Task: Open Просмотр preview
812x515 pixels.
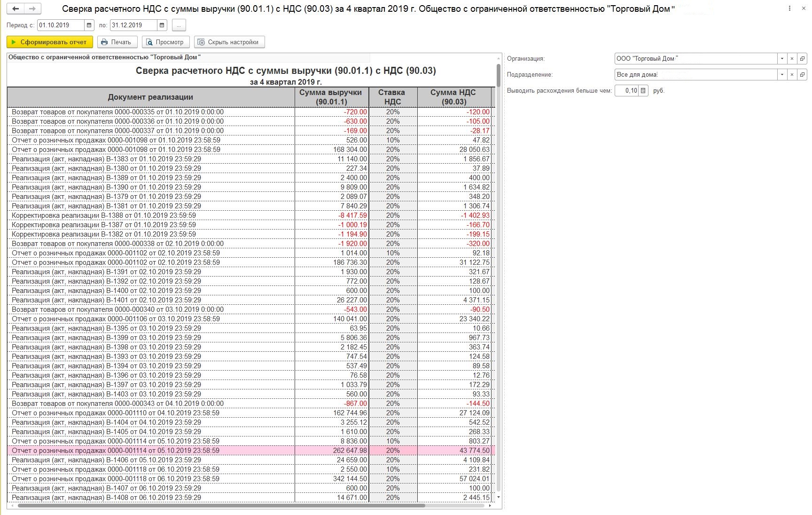Action: [x=165, y=42]
